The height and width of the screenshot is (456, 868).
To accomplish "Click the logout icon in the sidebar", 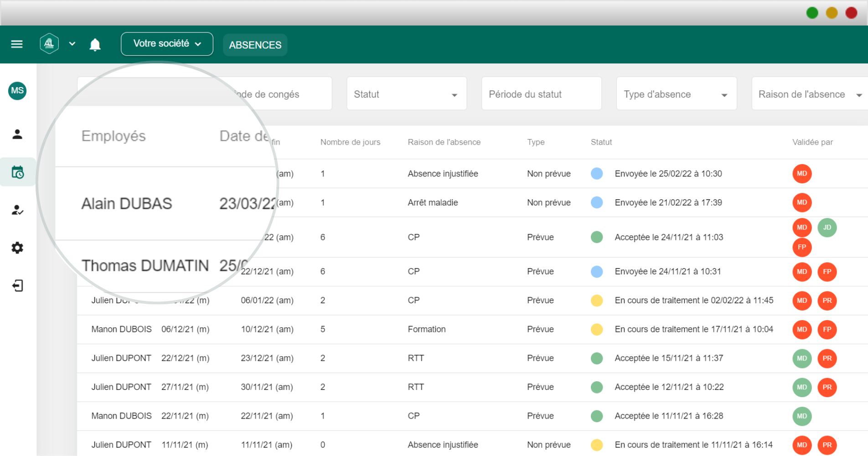I will [x=17, y=286].
